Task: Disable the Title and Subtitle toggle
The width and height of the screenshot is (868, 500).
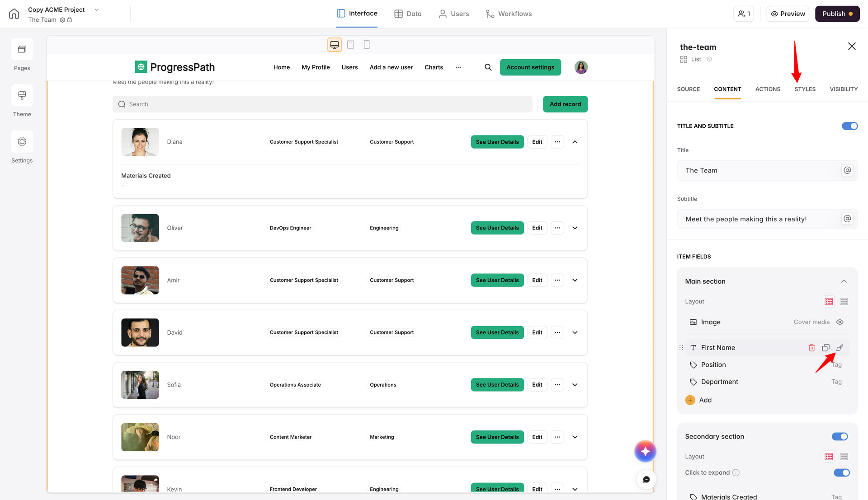Action: (x=849, y=126)
